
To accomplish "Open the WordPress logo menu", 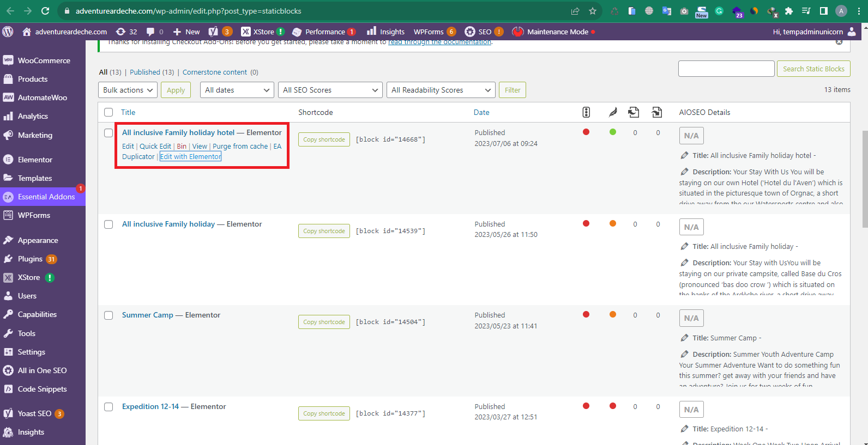I will click(8, 32).
